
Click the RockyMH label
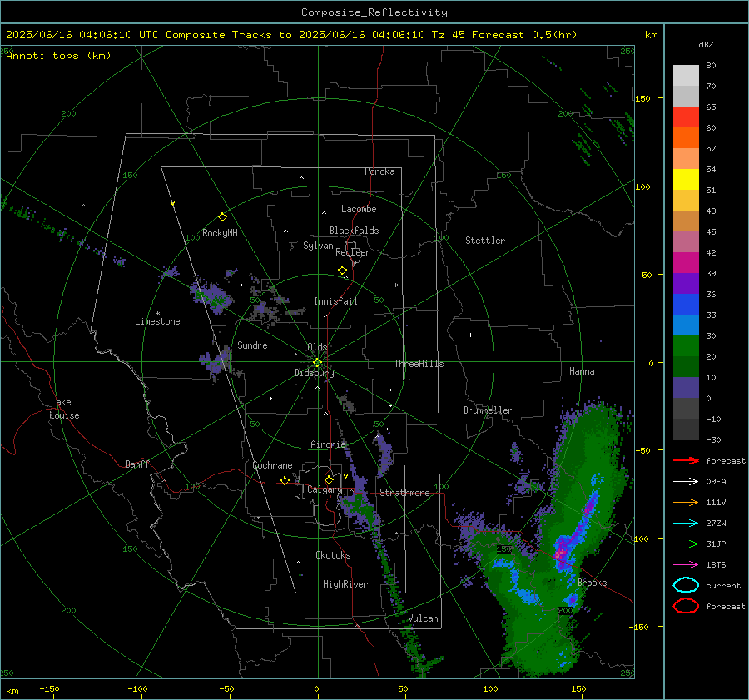click(220, 233)
